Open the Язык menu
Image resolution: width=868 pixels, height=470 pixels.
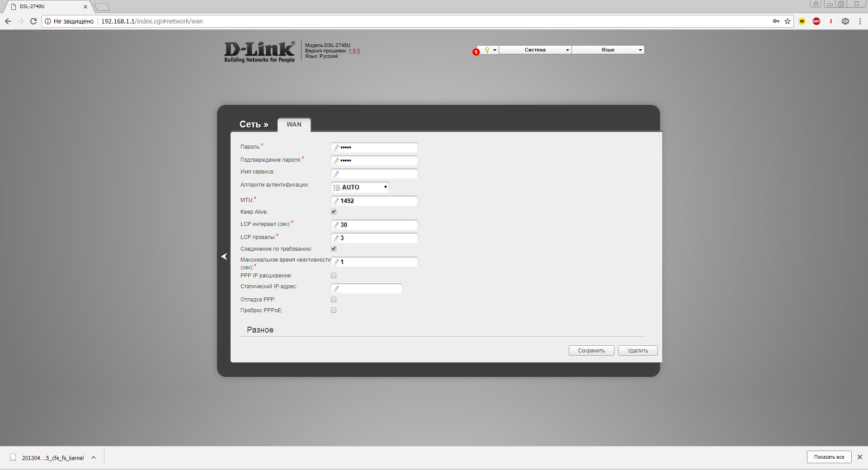[x=608, y=50]
